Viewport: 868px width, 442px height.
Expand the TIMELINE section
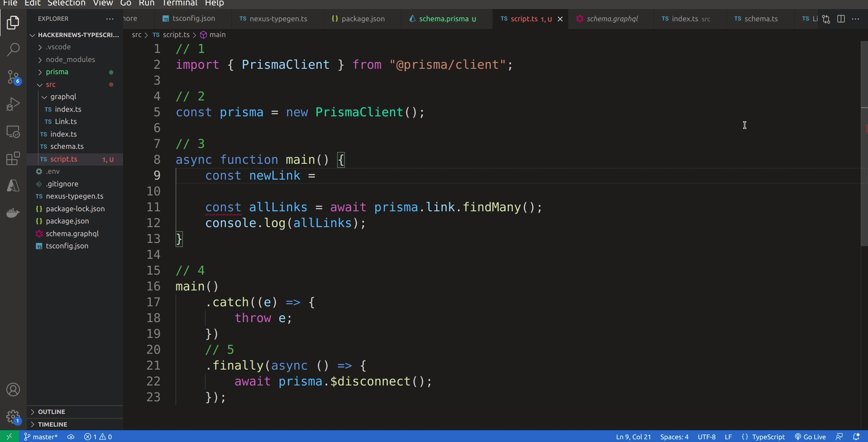[75, 424]
